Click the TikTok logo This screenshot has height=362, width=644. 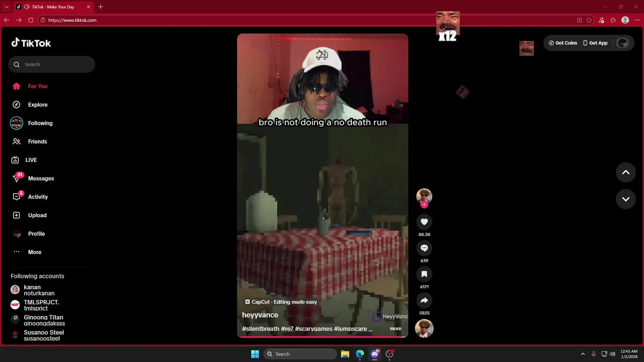click(31, 43)
